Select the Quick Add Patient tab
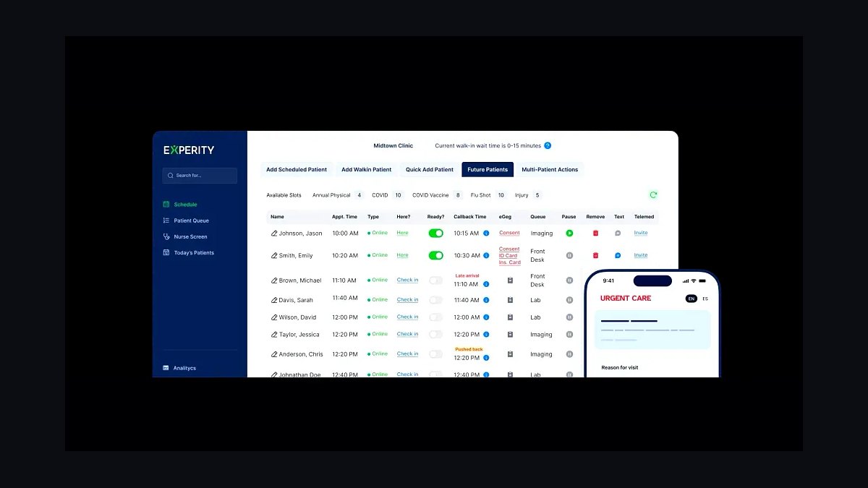 (430, 170)
